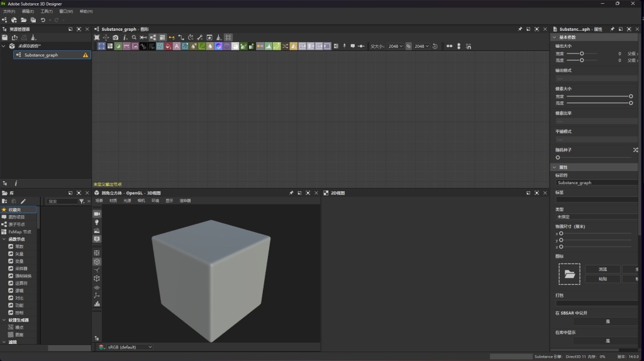Viewport: 644px width, 361px height.
Task: Collapse the unsaved package tree item
Action: click(4, 46)
